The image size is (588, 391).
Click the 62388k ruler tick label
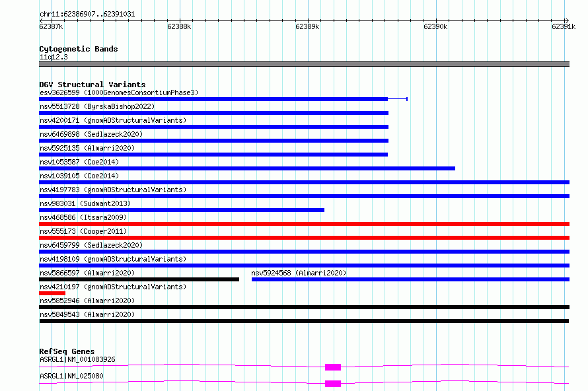pos(179,26)
